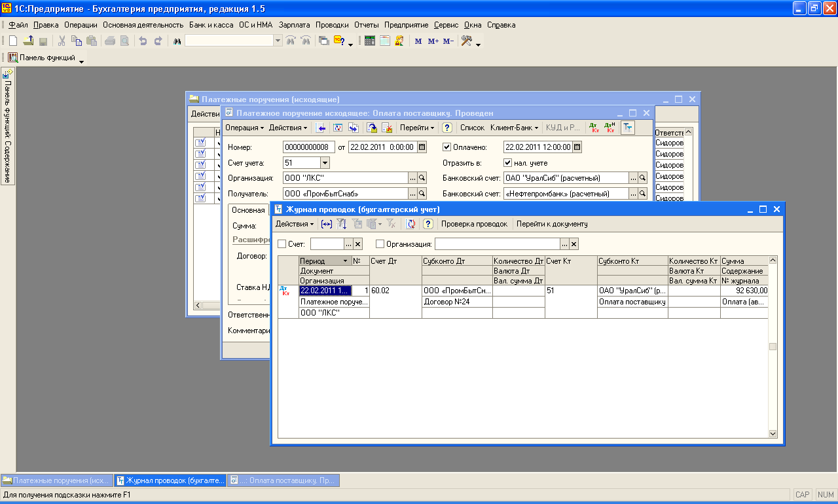Click the Cut scissors icon
The image size is (838, 504).
[x=62, y=41]
